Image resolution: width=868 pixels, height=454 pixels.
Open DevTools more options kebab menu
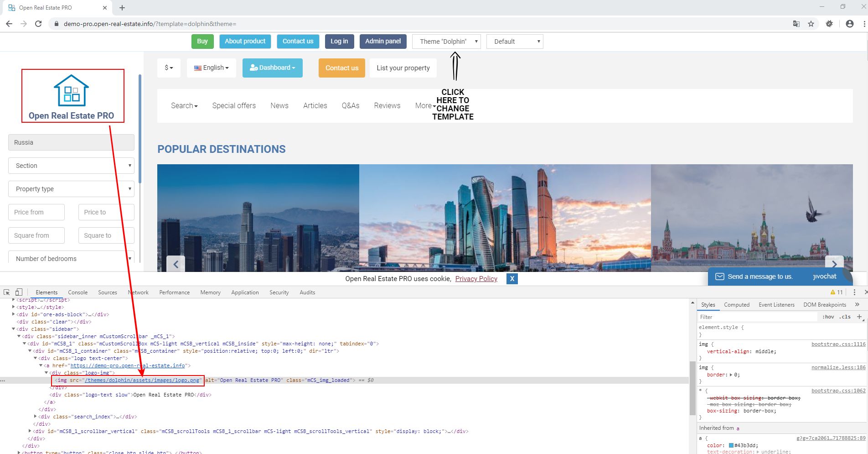854,292
